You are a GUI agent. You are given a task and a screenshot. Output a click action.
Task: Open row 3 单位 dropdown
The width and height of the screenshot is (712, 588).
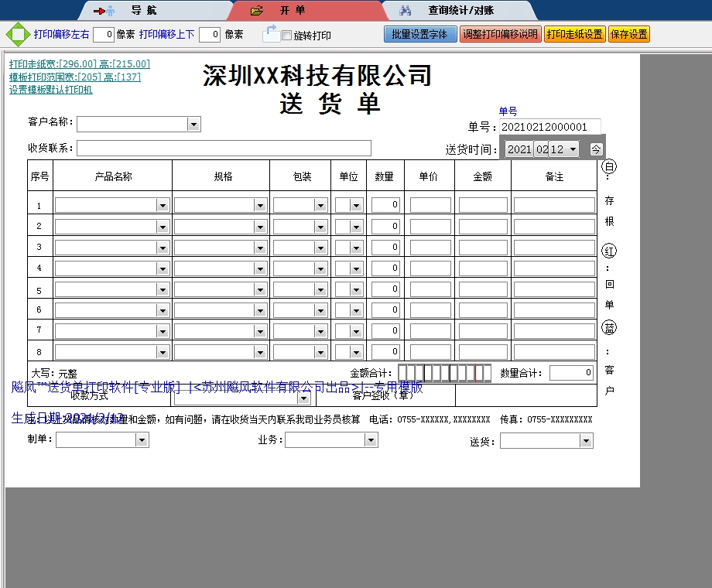356,247
